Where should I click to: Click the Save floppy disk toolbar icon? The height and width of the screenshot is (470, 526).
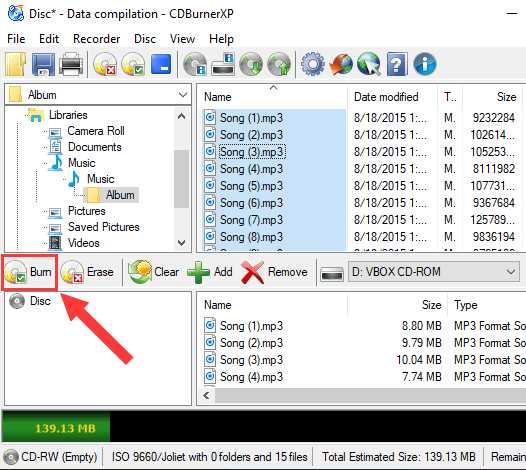tap(43, 64)
